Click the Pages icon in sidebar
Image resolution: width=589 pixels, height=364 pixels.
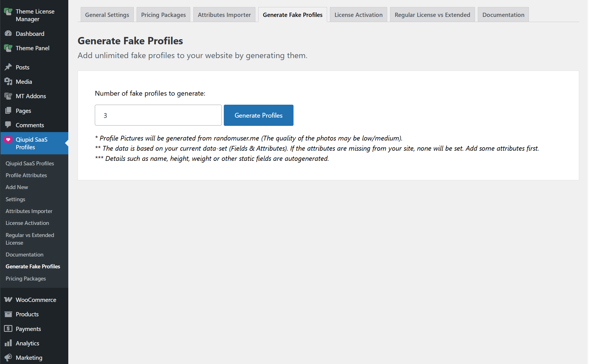pos(8,111)
